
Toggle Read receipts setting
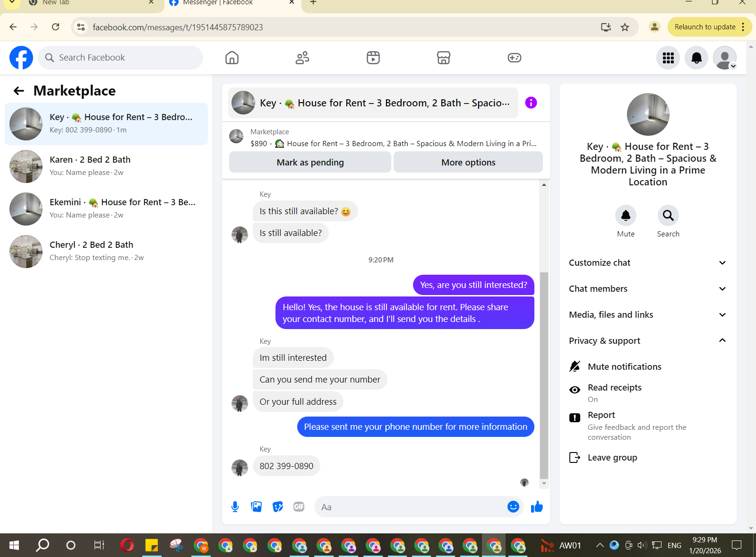tap(648, 393)
